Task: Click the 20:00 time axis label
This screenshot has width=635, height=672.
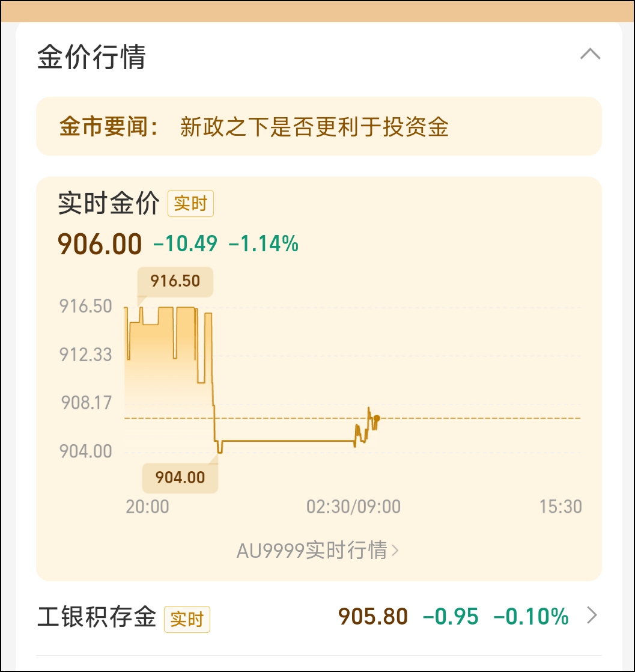Action: [x=147, y=507]
